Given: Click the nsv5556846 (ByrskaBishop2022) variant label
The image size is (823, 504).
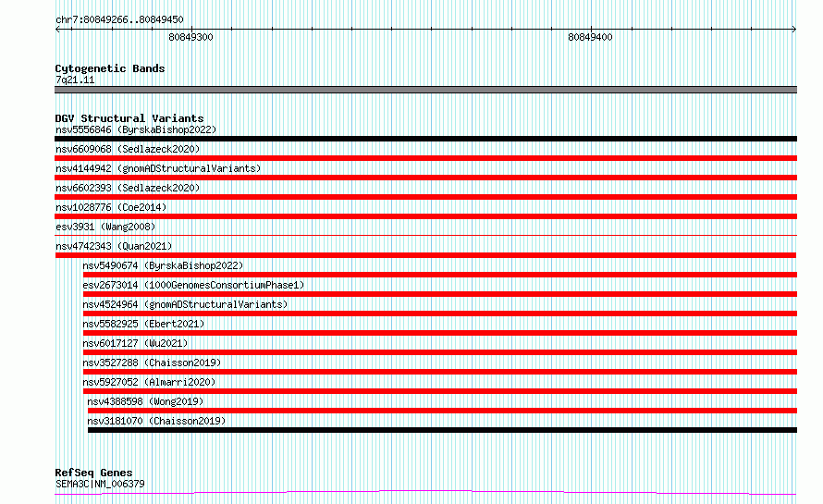Looking at the screenshot, I should pos(136,129).
